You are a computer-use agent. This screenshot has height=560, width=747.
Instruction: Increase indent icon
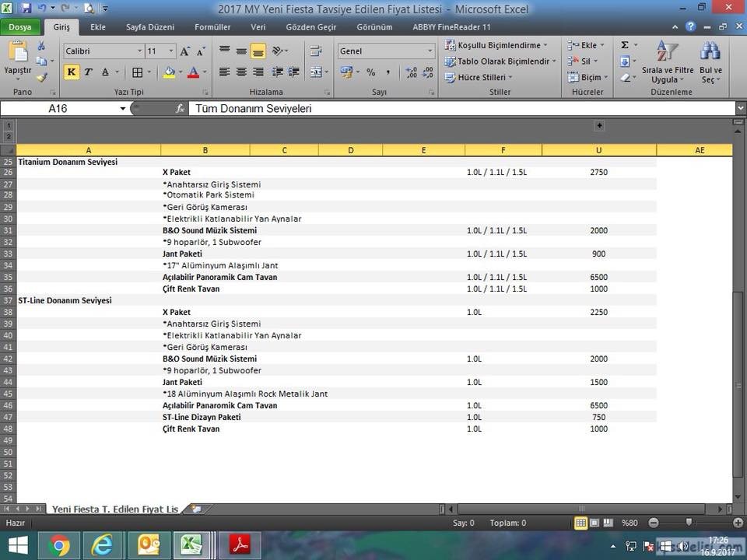pyautogui.click(x=294, y=72)
